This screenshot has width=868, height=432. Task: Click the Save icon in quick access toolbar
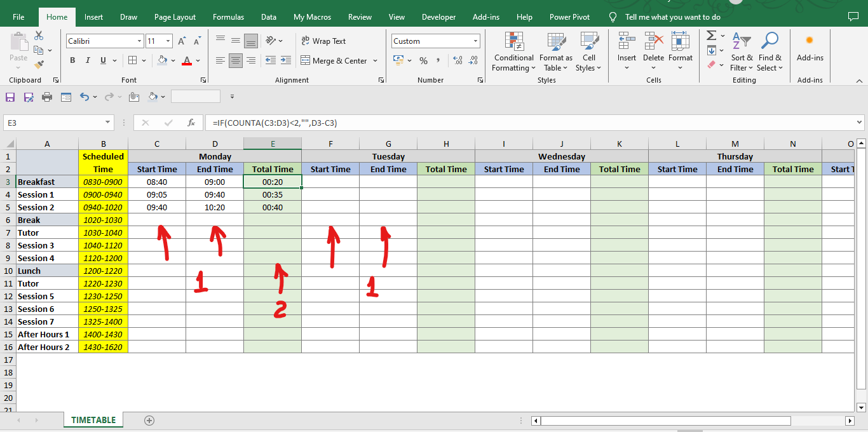point(10,97)
